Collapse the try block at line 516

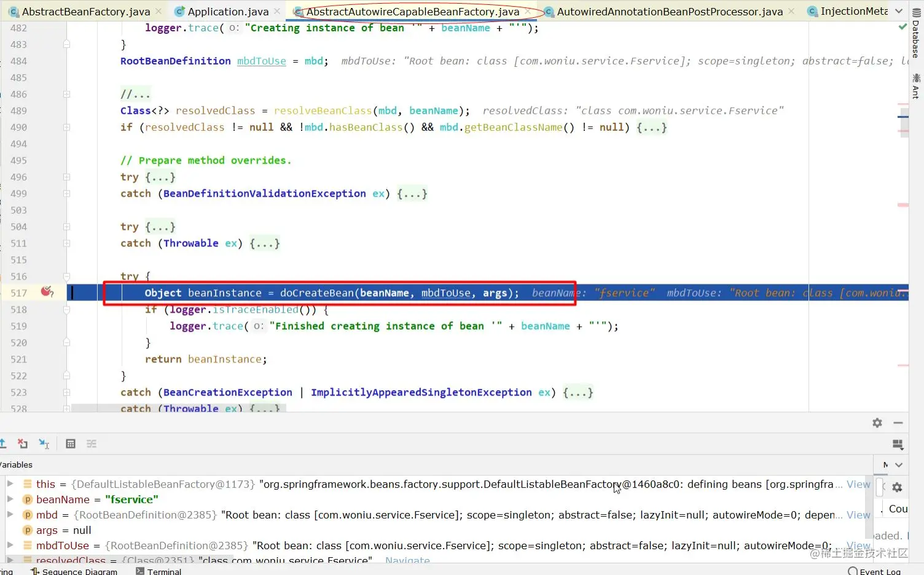(x=66, y=276)
